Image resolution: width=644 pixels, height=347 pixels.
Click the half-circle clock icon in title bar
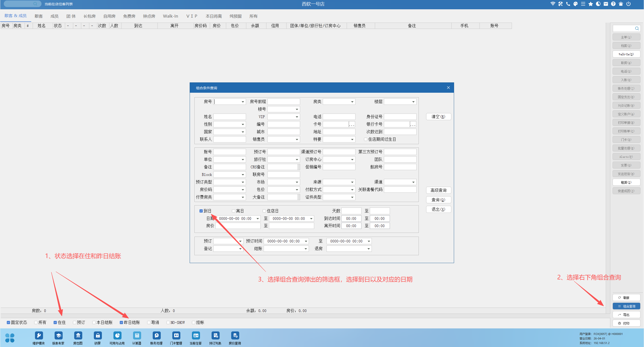pos(598,4)
